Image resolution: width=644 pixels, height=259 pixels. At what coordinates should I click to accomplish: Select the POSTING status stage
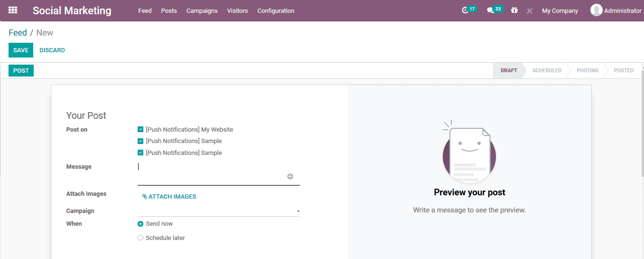pyautogui.click(x=588, y=70)
